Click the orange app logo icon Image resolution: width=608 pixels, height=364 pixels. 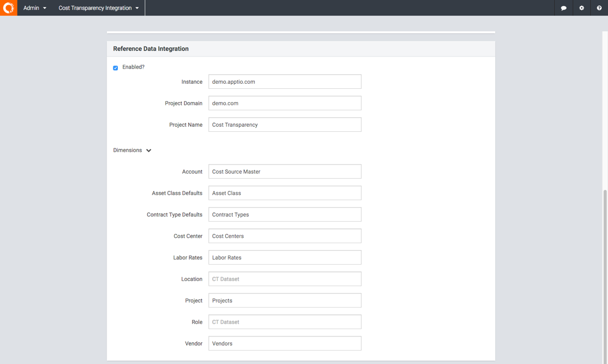pos(8,8)
